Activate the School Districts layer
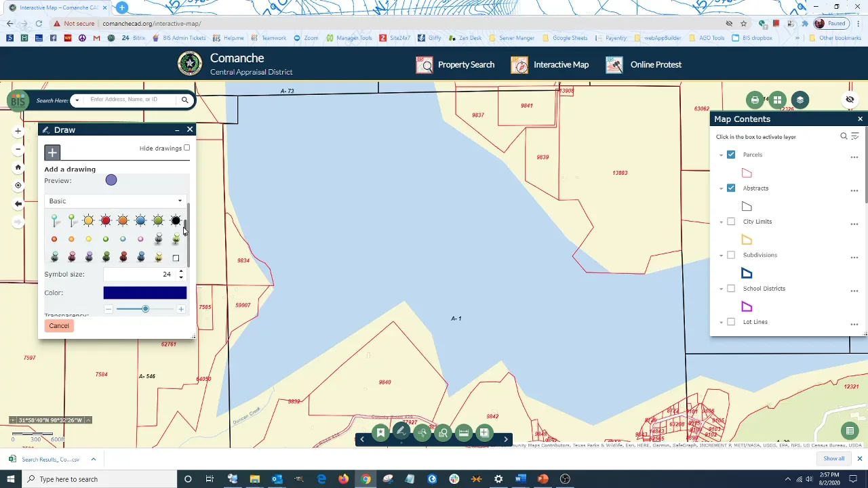868x488 pixels. pyautogui.click(x=731, y=288)
